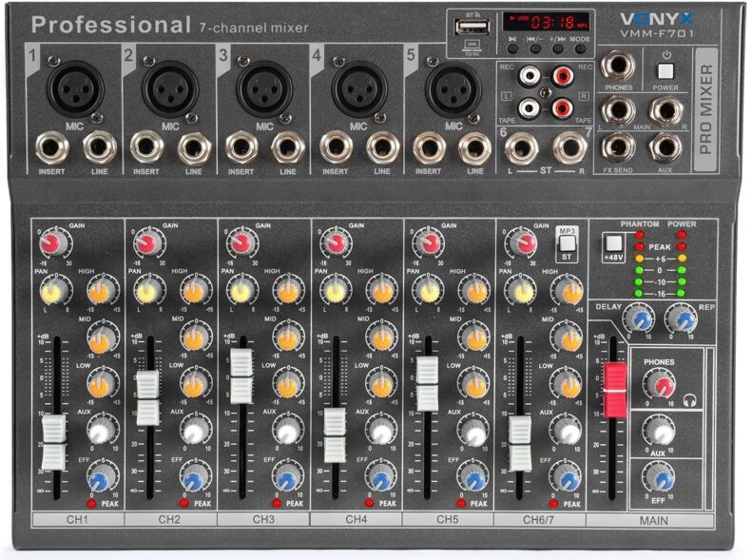Image resolution: width=752 pixels, height=560 pixels.
Task: Click the red REC right RCA connector
Action: click(x=562, y=75)
